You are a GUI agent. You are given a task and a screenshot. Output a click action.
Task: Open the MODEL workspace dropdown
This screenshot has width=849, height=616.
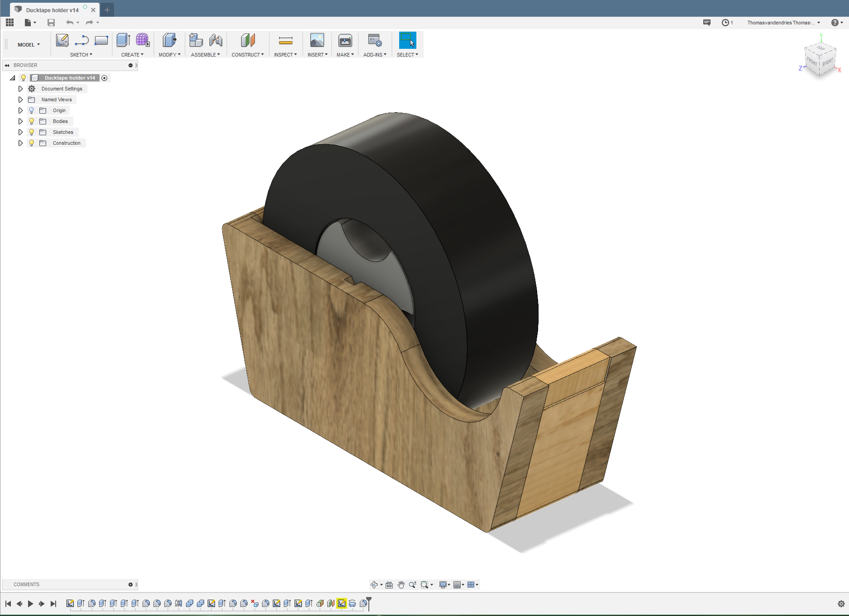pyautogui.click(x=29, y=45)
